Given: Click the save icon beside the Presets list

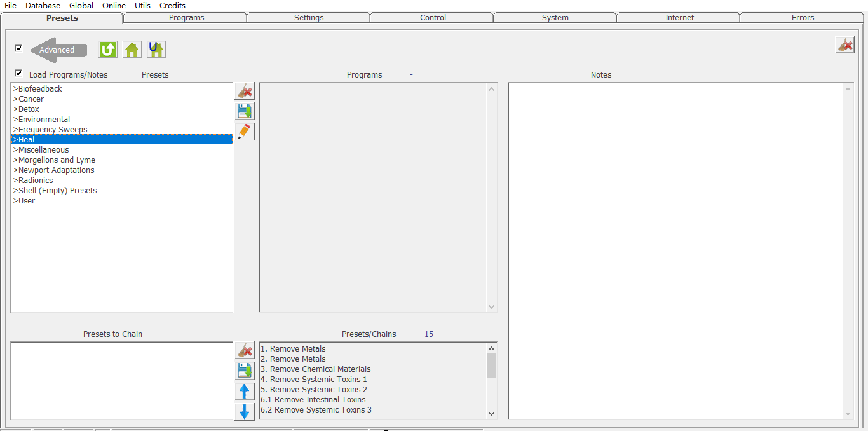Looking at the screenshot, I should [x=245, y=111].
